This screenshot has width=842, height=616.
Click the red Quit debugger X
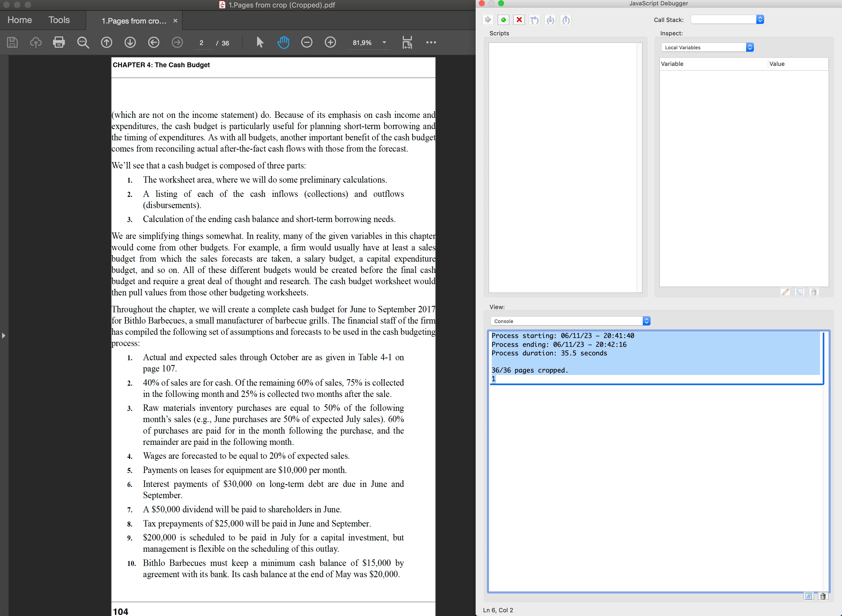[x=519, y=20]
